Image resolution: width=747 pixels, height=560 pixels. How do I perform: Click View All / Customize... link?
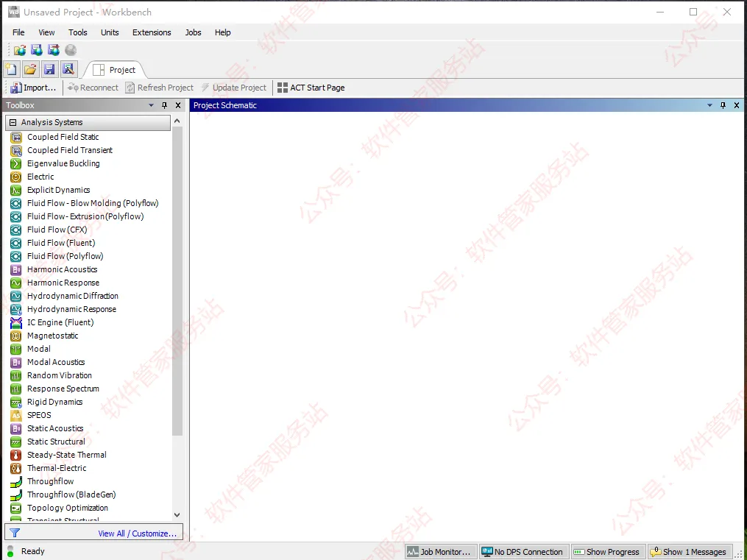point(137,534)
